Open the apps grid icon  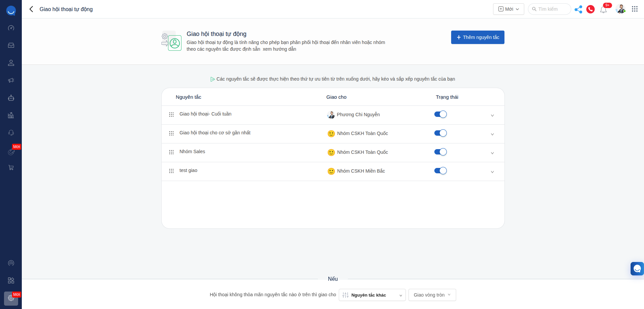(x=635, y=9)
